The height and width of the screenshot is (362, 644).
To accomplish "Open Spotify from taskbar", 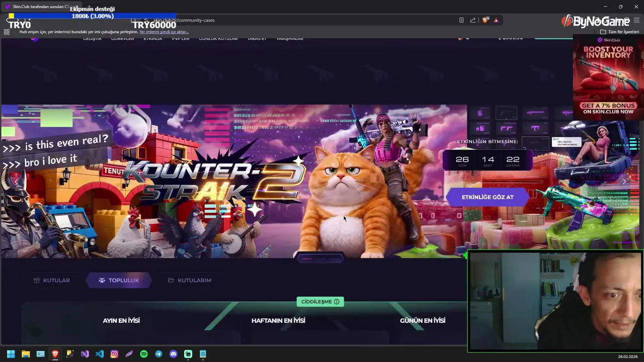I will 144,354.
